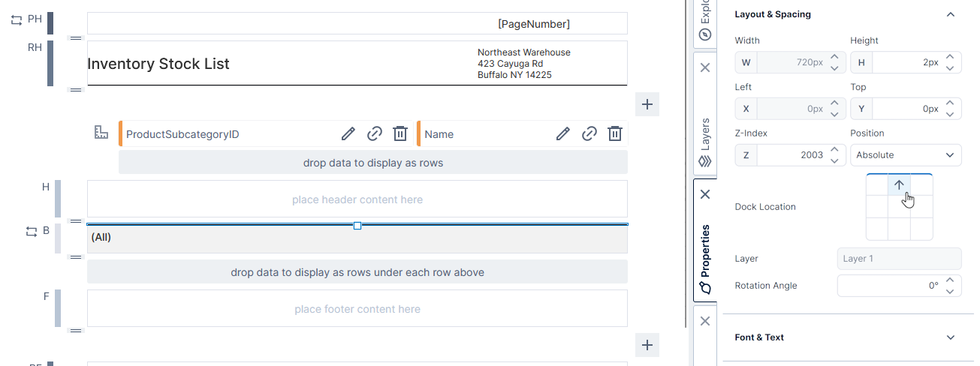Image resolution: width=980 pixels, height=366 pixels.
Task: Dock the element to the top center
Action: coord(899,185)
